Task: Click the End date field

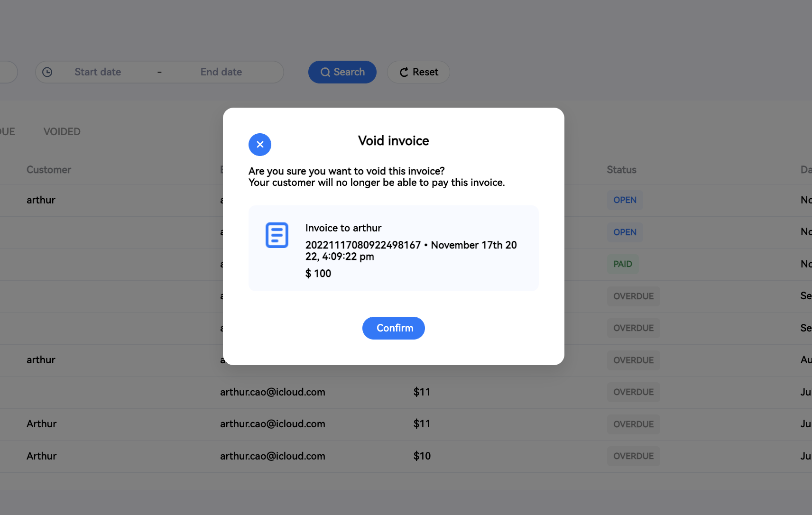Action: [221, 72]
